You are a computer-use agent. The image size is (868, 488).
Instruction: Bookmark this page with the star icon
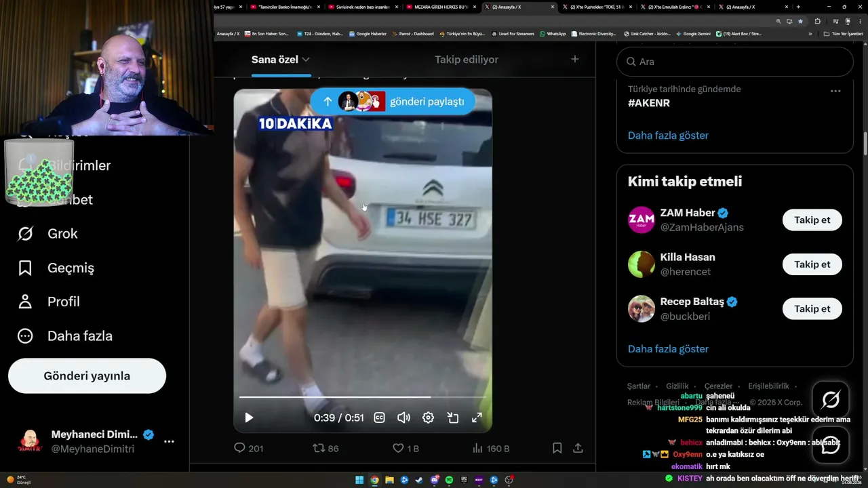coord(800,21)
